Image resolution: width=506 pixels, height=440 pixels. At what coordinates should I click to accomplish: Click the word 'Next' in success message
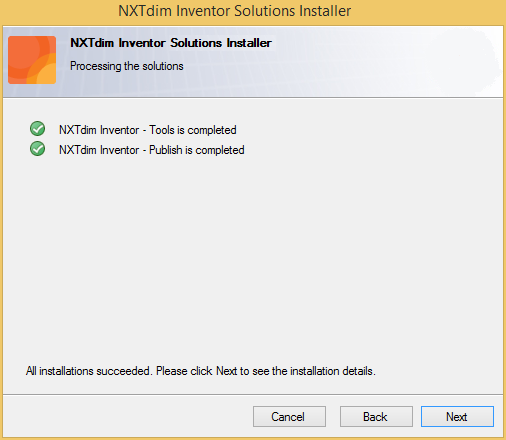click(227, 371)
